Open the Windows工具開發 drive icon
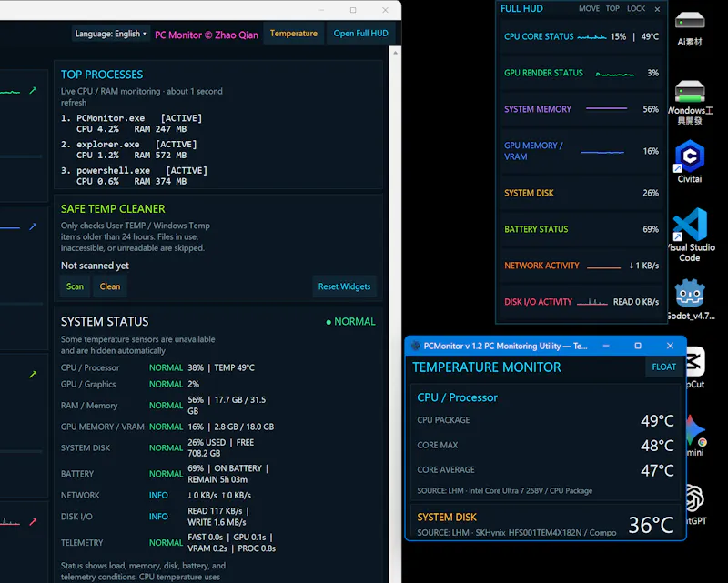The width and height of the screenshot is (728, 583). point(690,102)
